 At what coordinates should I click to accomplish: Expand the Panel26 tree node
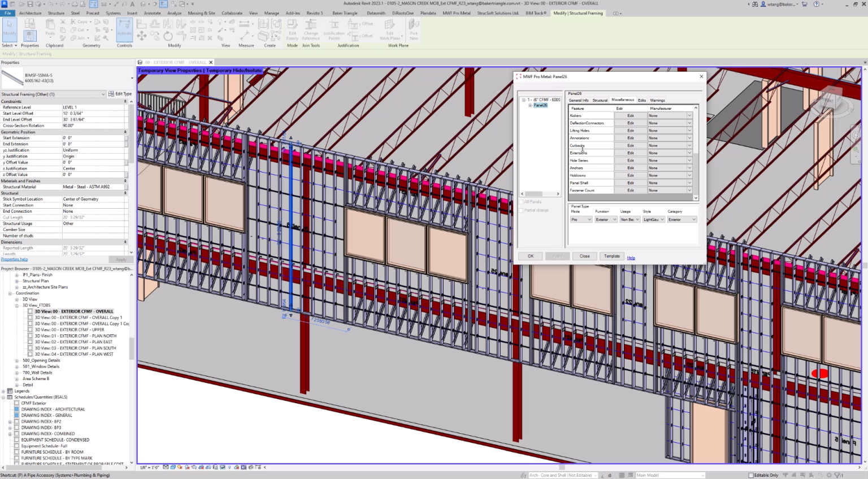click(x=530, y=105)
